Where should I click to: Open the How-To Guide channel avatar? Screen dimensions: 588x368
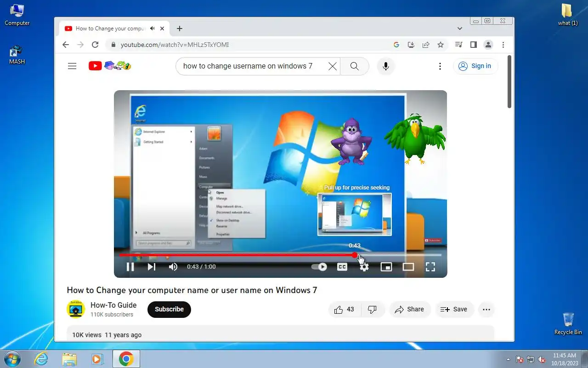pos(76,310)
